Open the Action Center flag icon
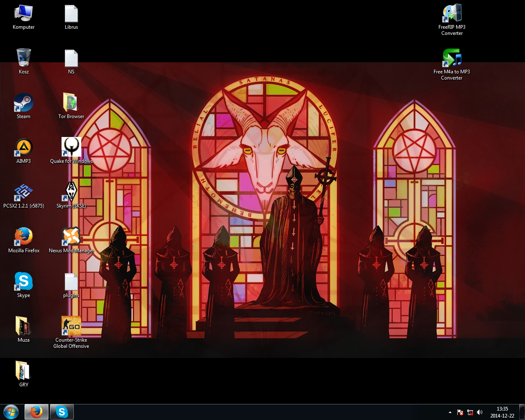The height and width of the screenshot is (420, 525). click(460, 412)
